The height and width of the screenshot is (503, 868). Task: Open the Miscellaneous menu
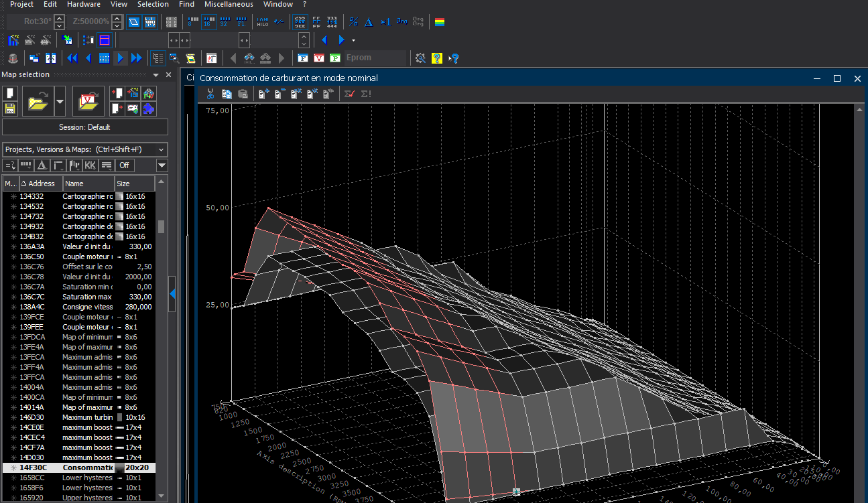coord(229,4)
